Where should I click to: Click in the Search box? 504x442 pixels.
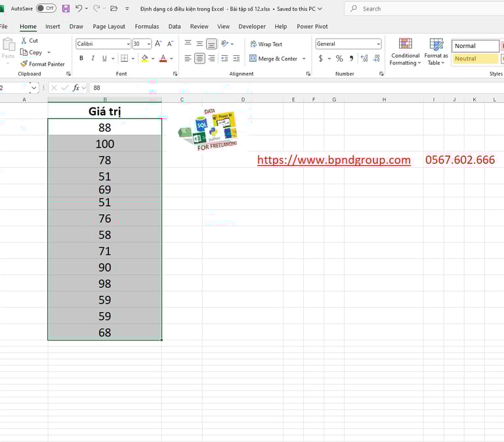[x=425, y=9]
